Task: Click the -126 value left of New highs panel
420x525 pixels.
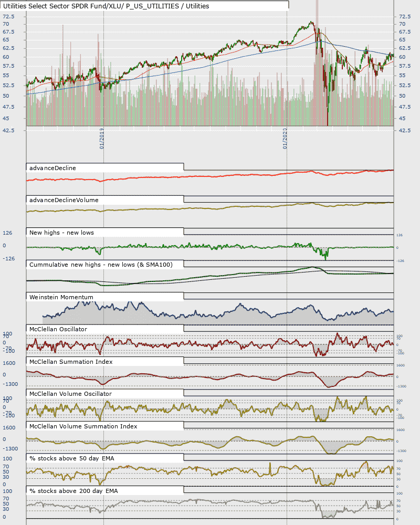Action: click(9, 258)
